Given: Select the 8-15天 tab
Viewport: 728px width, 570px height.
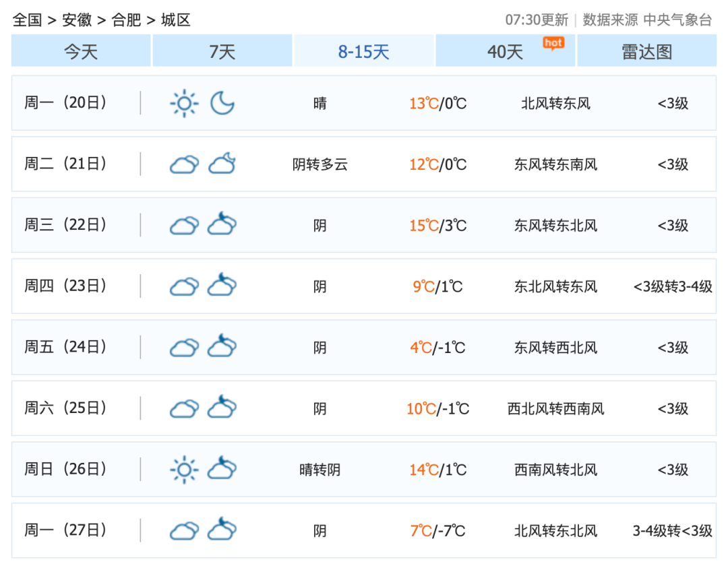Looking at the screenshot, I should [364, 51].
